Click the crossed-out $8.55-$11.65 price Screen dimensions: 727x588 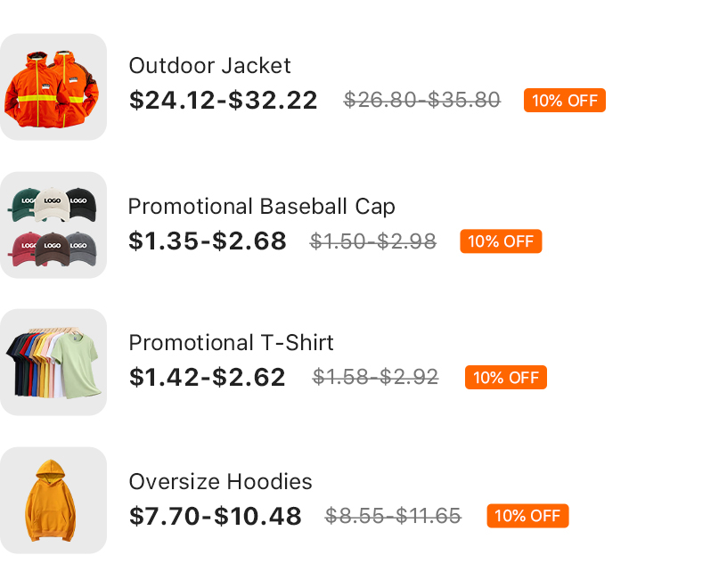coord(393,516)
